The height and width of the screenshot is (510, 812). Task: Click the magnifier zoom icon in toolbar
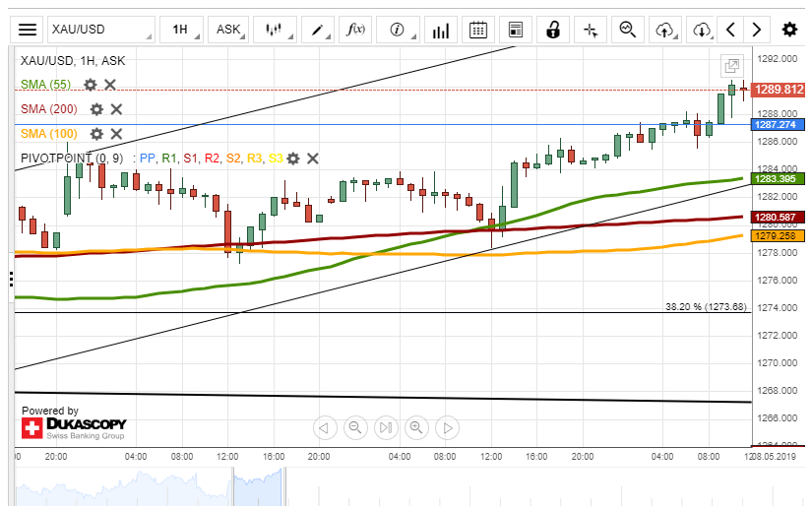pos(627,30)
